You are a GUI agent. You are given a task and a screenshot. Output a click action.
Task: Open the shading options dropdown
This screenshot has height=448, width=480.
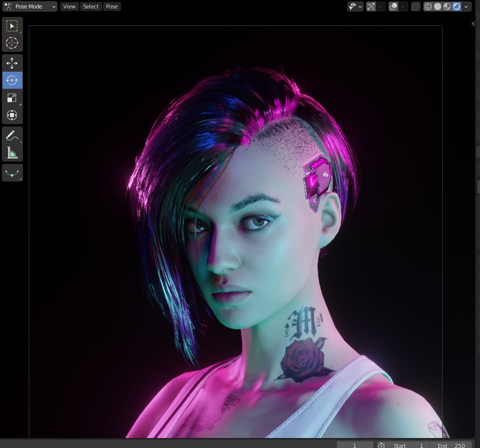[x=466, y=6]
